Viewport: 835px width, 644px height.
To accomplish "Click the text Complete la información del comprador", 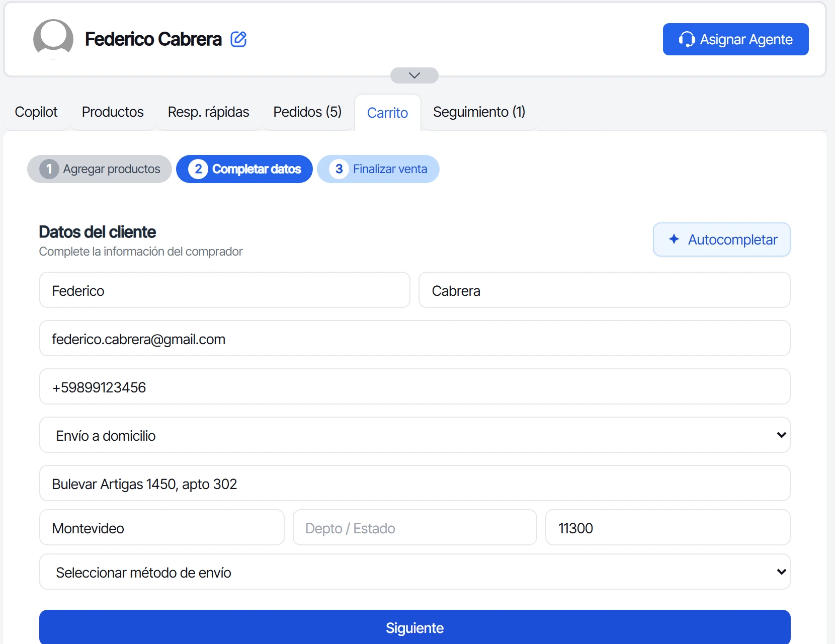I will [141, 252].
